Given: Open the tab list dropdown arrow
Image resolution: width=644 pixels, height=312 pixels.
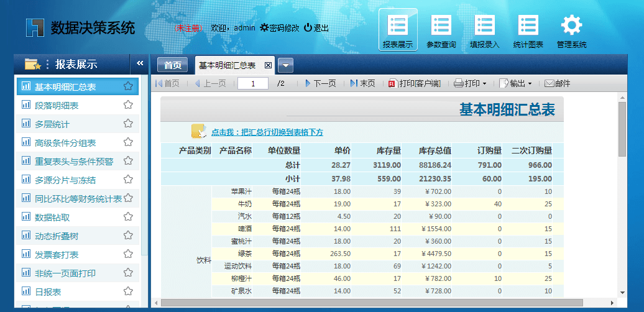Looking at the screenshot, I should (x=285, y=65).
